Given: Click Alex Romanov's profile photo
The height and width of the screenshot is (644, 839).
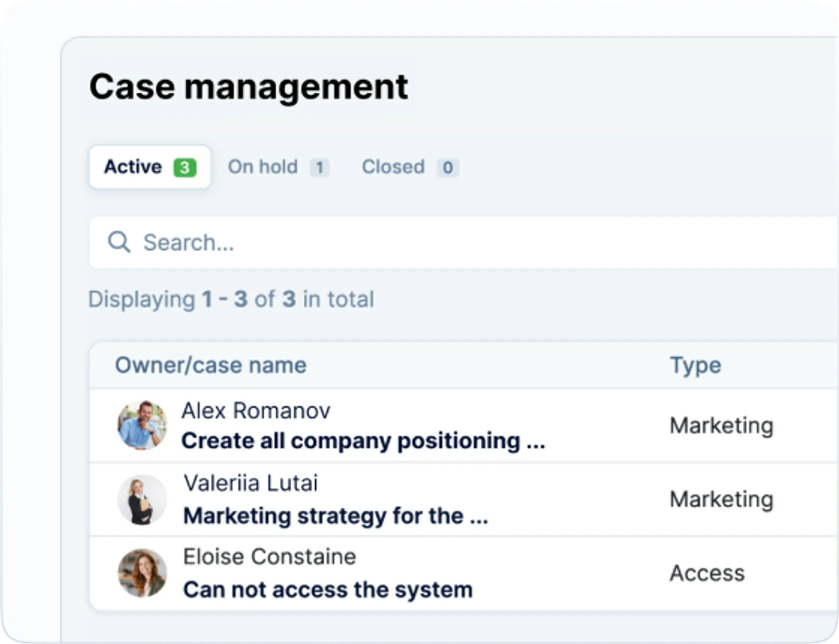Looking at the screenshot, I should click(142, 425).
